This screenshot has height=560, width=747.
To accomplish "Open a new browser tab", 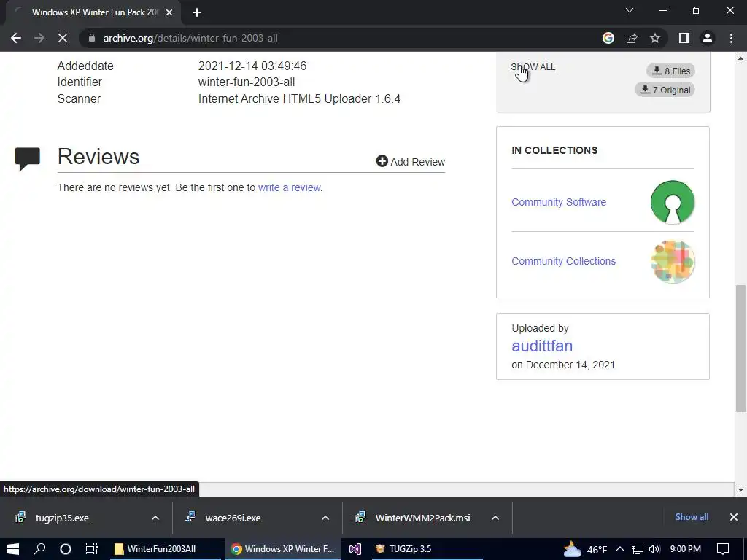I will point(197,13).
